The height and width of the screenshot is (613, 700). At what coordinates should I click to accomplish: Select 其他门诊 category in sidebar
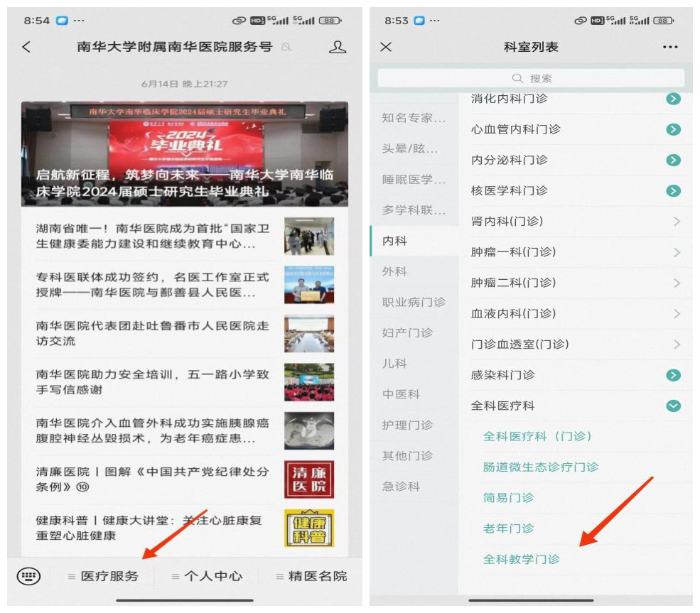[x=414, y=456]
